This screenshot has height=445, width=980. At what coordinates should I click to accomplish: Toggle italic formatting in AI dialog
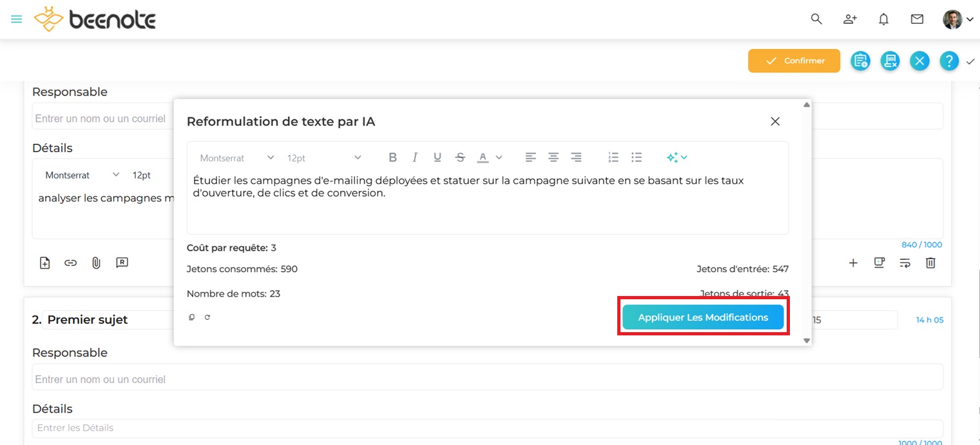pos(415,157)
